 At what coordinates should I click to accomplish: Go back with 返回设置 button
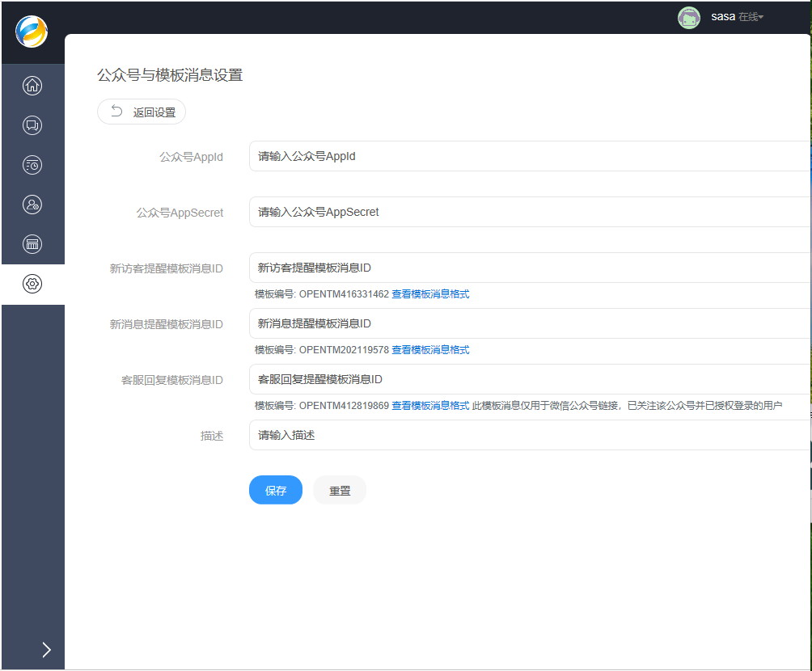click(142, 112)
